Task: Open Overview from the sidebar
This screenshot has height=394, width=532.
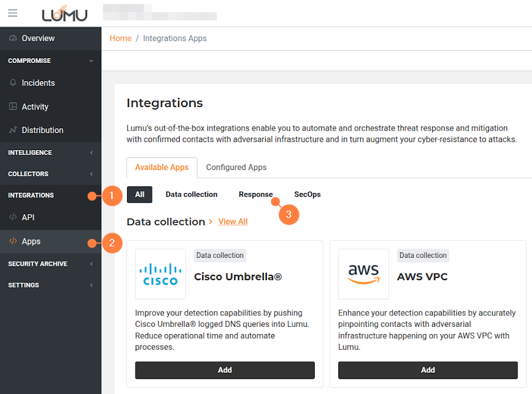Action: point(38,38)
